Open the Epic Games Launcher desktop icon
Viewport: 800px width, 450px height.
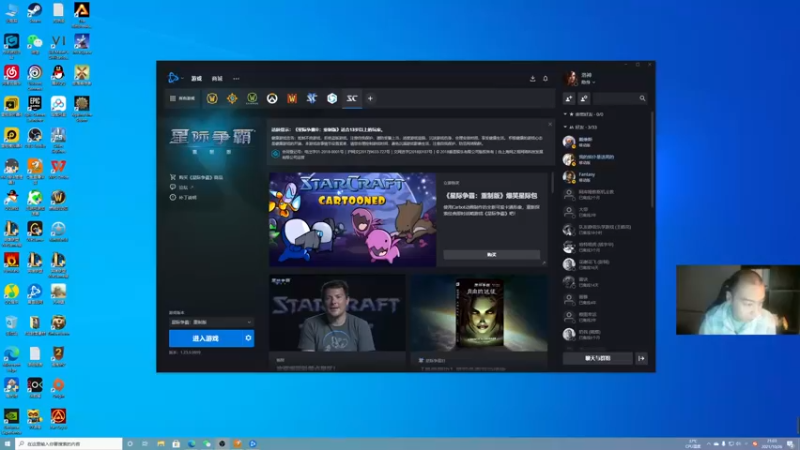coord(35,108)
